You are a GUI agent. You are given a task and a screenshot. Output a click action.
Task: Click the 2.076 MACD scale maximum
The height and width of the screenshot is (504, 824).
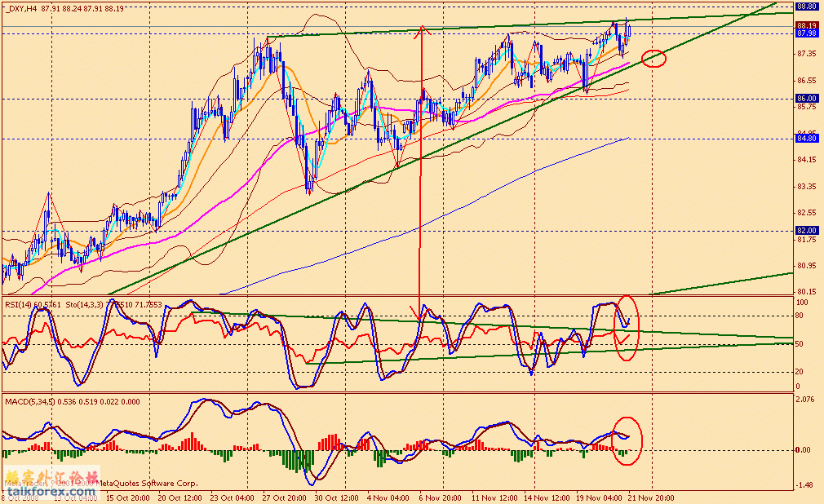pos(805,400)
